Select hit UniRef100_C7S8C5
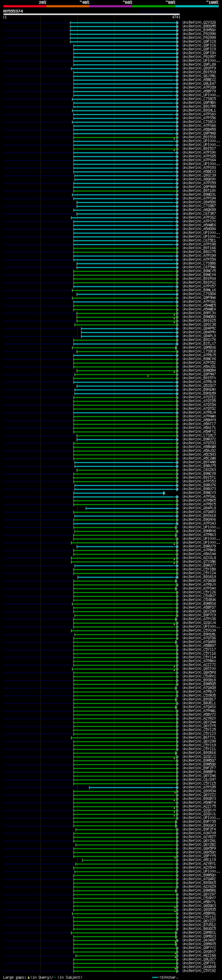Image resolution: width=222 pixels, height=980 pixels. [199, 99]
